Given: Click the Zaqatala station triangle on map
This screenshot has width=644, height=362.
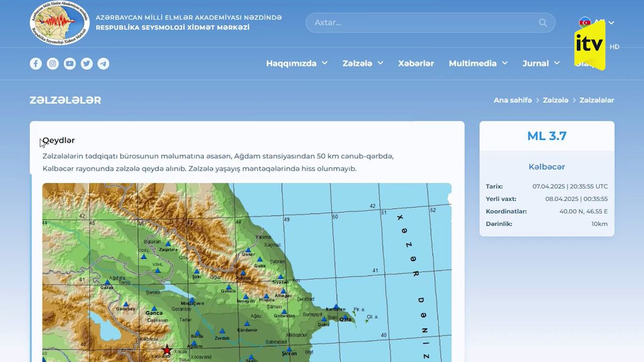Looking at the screenshot, I should (x=168, y=243).
